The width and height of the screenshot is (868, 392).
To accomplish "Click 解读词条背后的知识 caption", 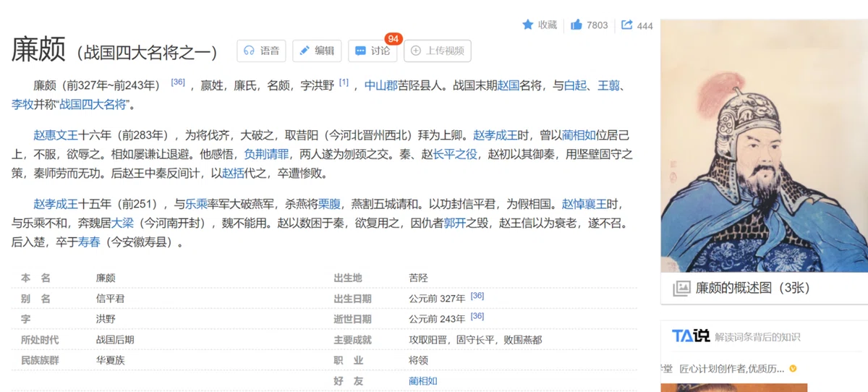I will coord(758,337).
